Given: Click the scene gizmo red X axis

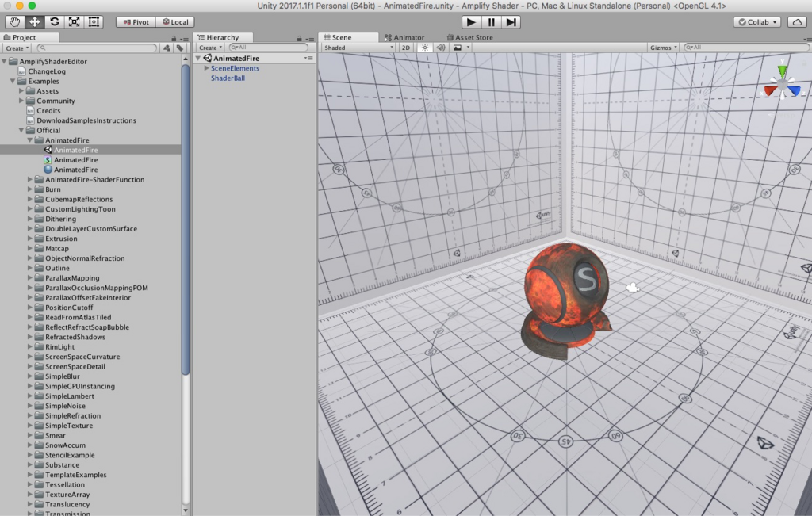Looking at the screenshot, I should [x=770, y=90].
